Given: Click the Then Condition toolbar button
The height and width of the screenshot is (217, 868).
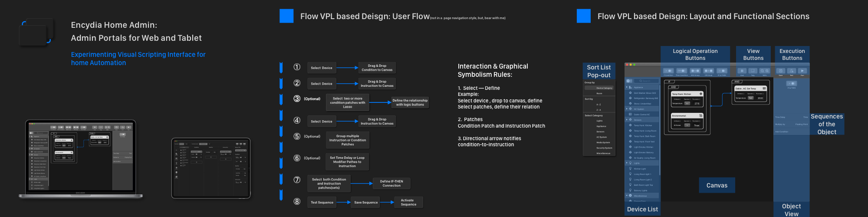Looking at the screenshot, I should (681, 71).
